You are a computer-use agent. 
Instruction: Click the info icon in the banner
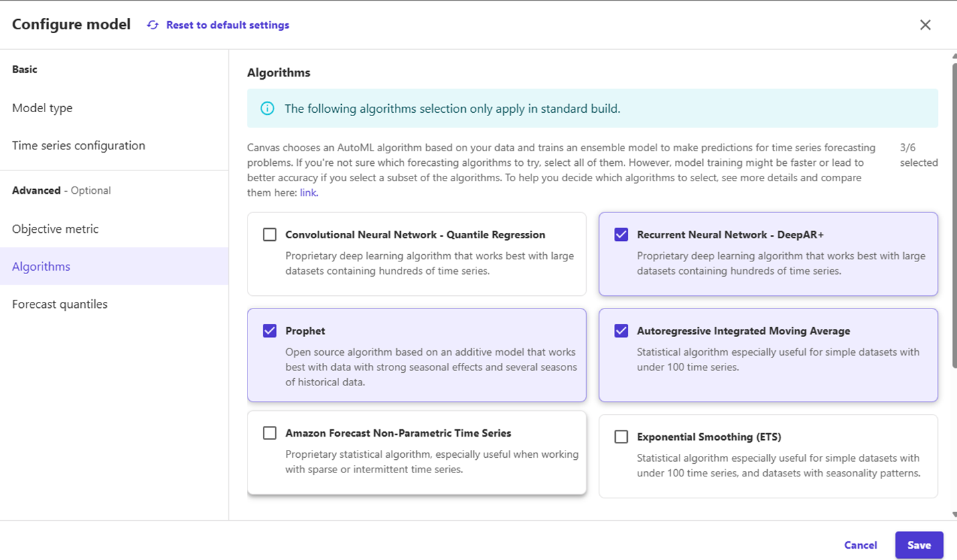(x=267, y=108)
